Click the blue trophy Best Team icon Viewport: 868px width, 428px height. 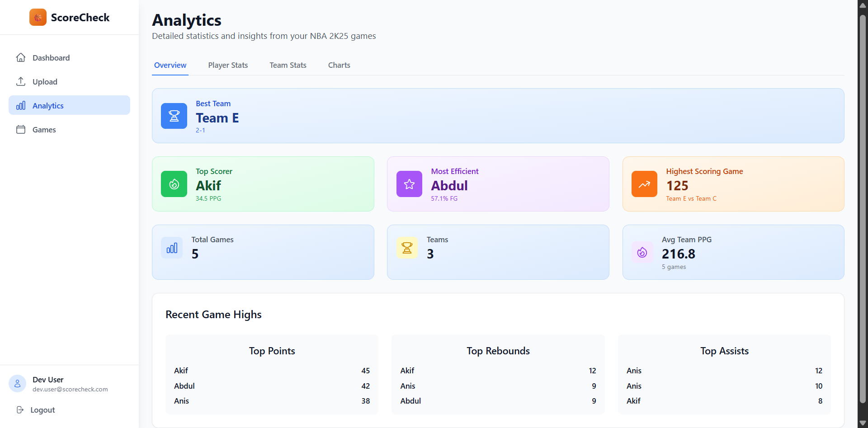point(174,116)
